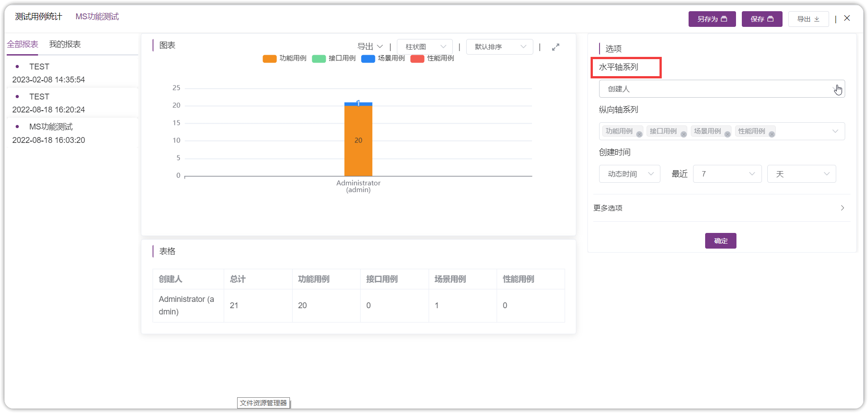Click the top-right 导出 button
Viewport: 868px width, 413px height.
[x=808, y=19]
